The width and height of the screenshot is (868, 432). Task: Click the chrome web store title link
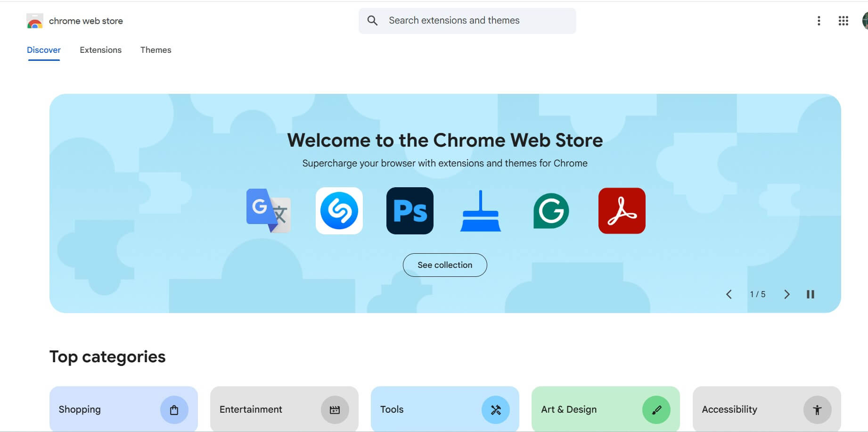86,21
